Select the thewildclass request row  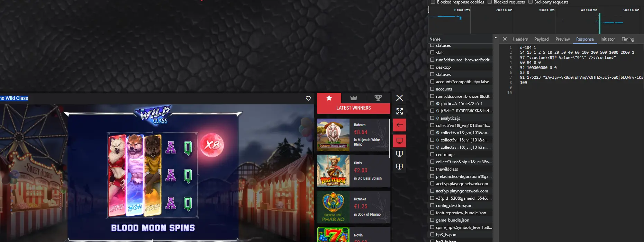(460, 169)
